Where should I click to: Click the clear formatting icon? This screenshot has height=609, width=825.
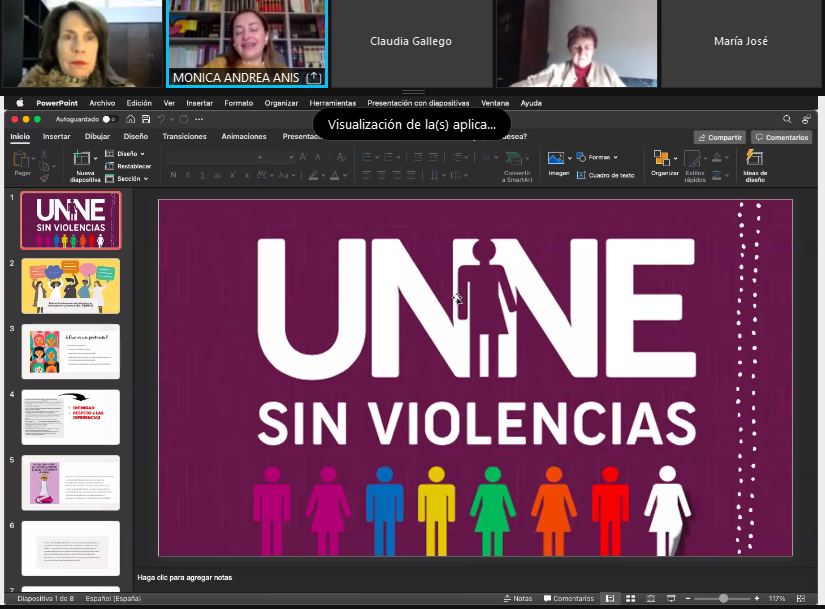(x=341, y=157)
